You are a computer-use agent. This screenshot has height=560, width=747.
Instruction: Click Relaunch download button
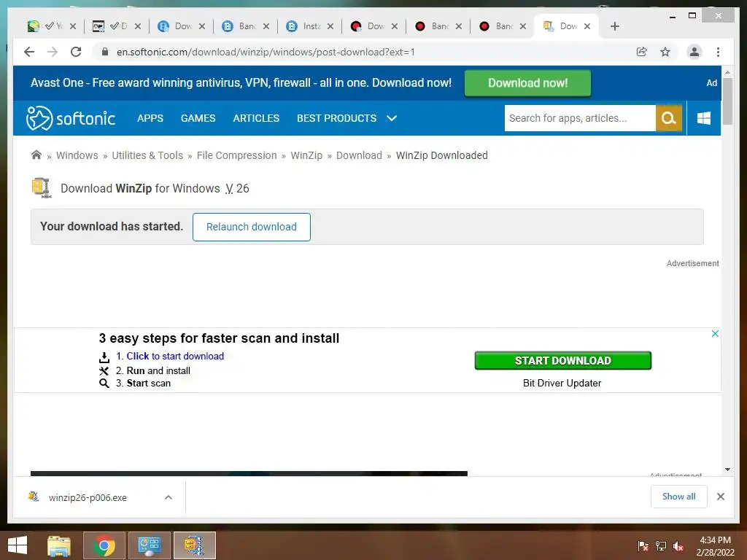(252, 227)
